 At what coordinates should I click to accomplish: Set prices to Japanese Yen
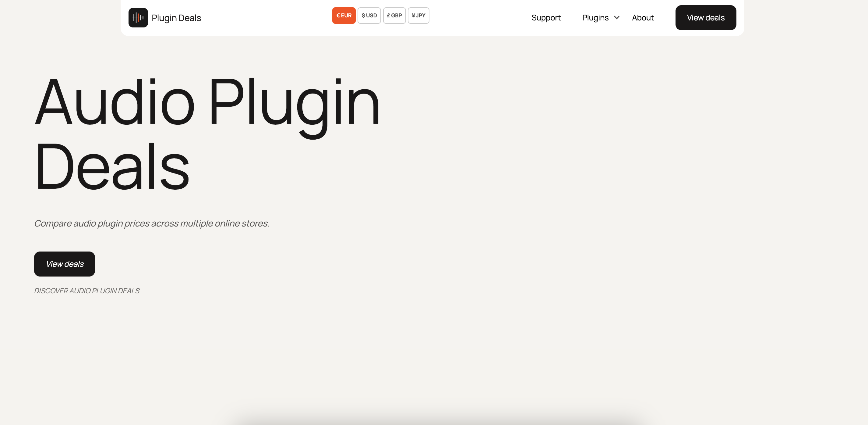[418, 15]
